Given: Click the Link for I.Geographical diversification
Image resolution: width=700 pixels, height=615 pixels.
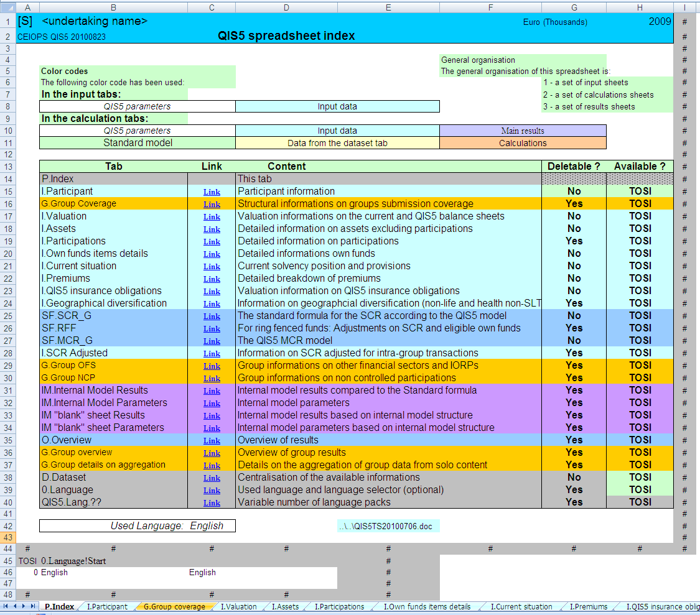Looking at the screenshot, I should pyautogui.click(x=212, y=304).
